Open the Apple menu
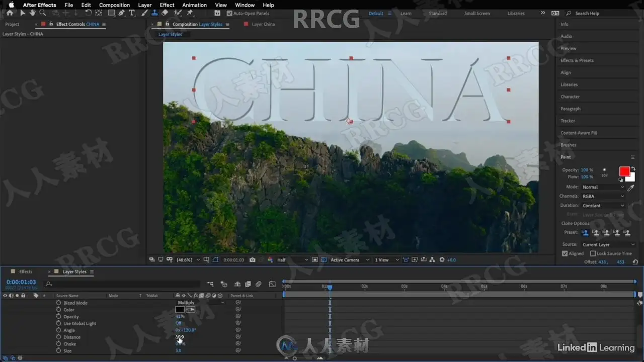The height and width of the screenshot is (362, 644). 11,5
